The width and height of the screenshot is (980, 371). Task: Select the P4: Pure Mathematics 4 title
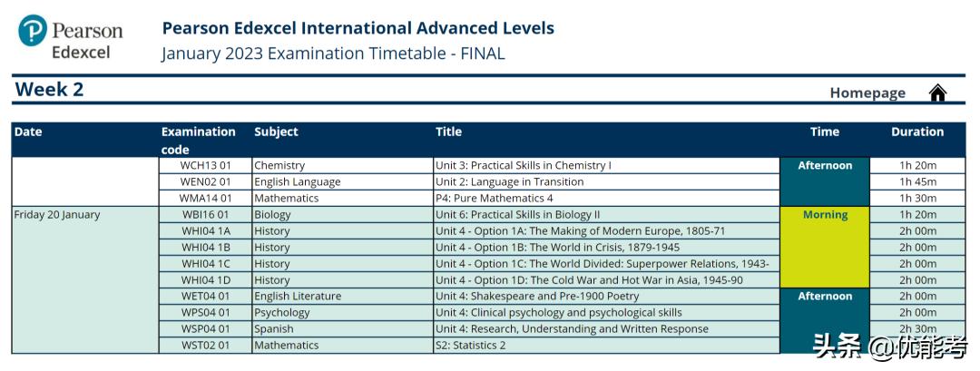[x=495, y=199]
